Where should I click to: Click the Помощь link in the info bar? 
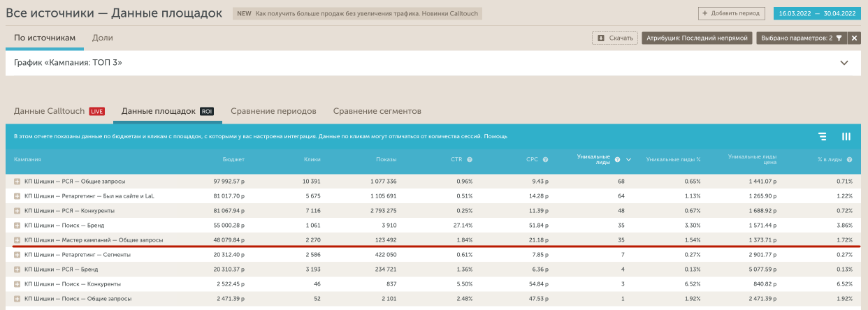point(496,136)
